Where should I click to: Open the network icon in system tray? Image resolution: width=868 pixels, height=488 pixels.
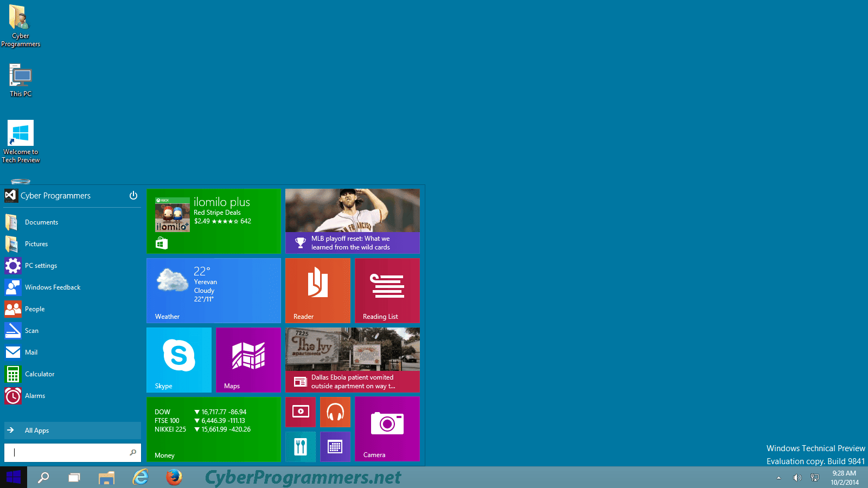(x=815, y=478)
